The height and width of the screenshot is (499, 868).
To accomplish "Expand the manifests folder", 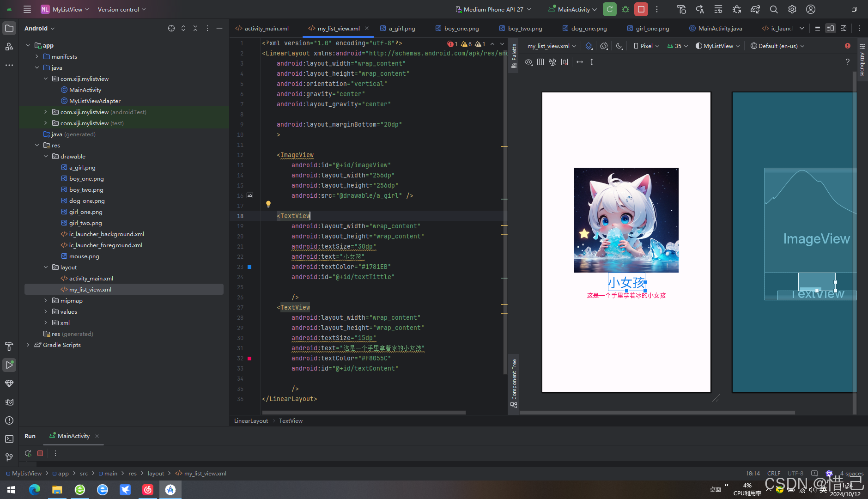I will pyautogui.click(x=37, y=56).
